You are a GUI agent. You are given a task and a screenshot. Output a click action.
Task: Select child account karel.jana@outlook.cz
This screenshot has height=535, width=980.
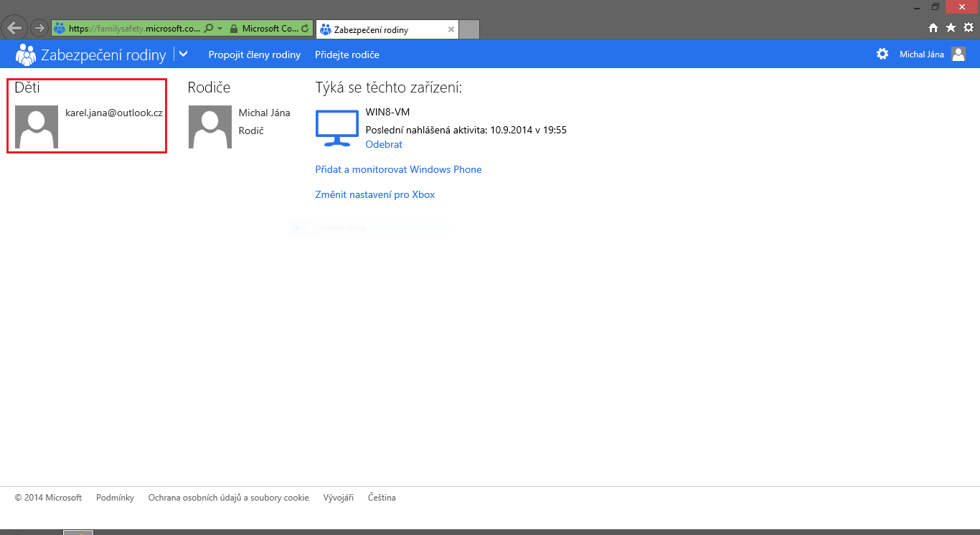click(113, 113)
